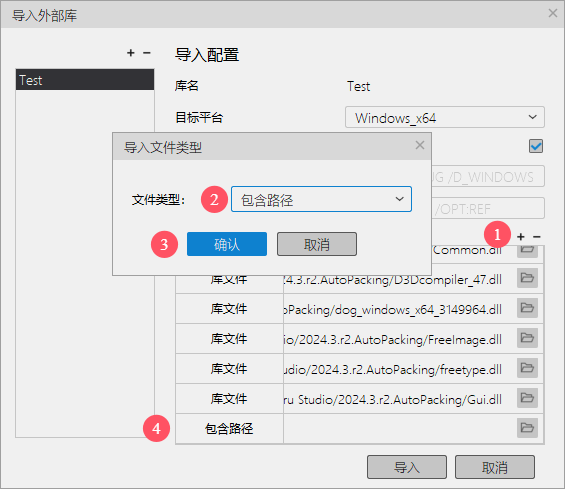The width and height of the screenshot is (565, 489).
Task: Toggle the checked checkbox under the platform dropdown
Action: click(536, 146)
